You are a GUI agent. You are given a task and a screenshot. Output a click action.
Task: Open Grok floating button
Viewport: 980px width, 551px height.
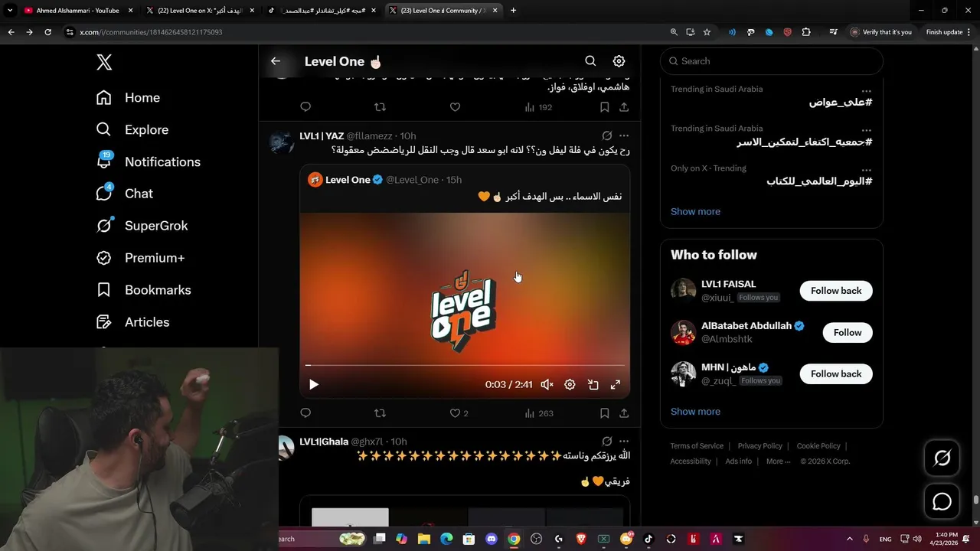point(942,458)
